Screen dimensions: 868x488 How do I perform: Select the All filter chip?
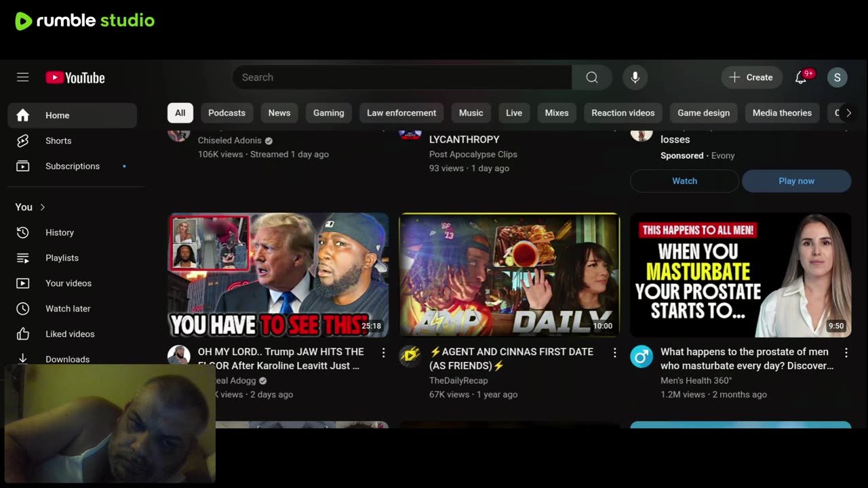tap(180, 113)
